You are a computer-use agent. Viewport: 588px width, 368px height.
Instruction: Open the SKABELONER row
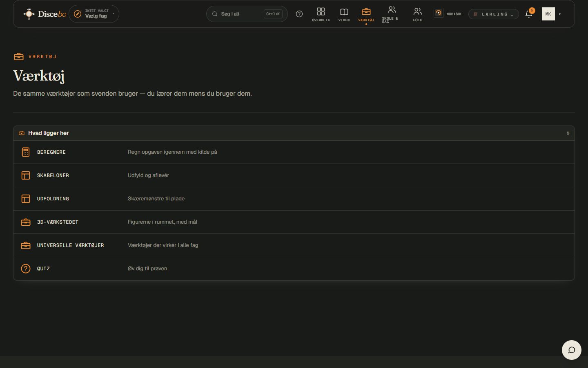tap(294, 175)
